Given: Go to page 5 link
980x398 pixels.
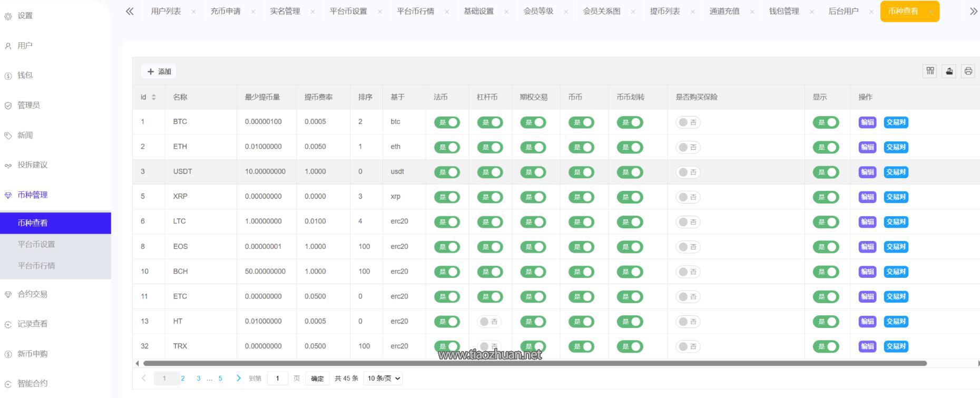Looking at the screenshot, I should click(x=220, y=378).
